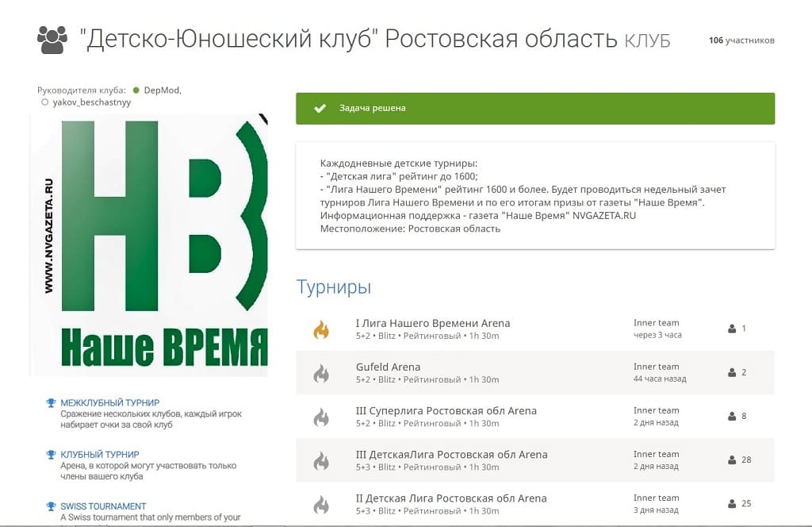Screen dimensions: 812x527
Task: Open yakov_beschastnyy user profile
Action: (x=92, y=102)
